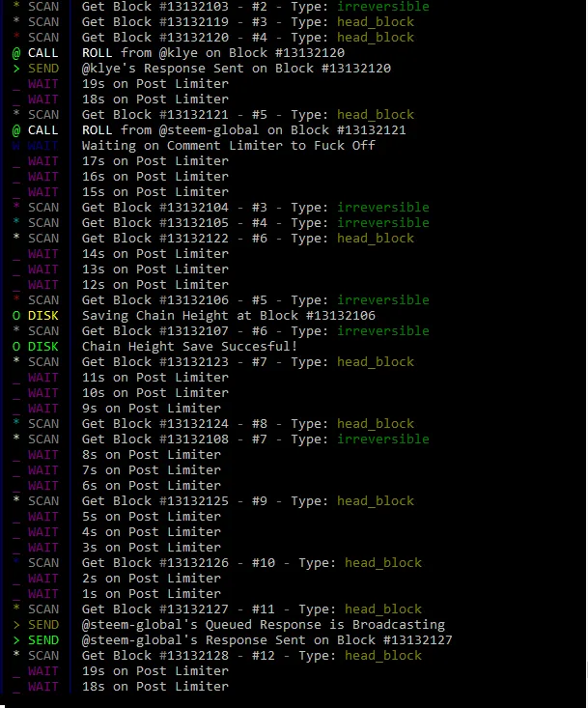The image size is (588, 708).
Task: Click '@klye's Response Sent' log line
Action: coord(236,69)
